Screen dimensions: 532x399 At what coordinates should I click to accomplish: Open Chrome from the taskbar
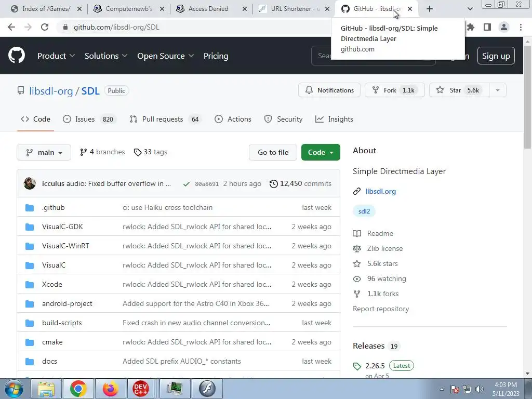(x=78, y=389)
